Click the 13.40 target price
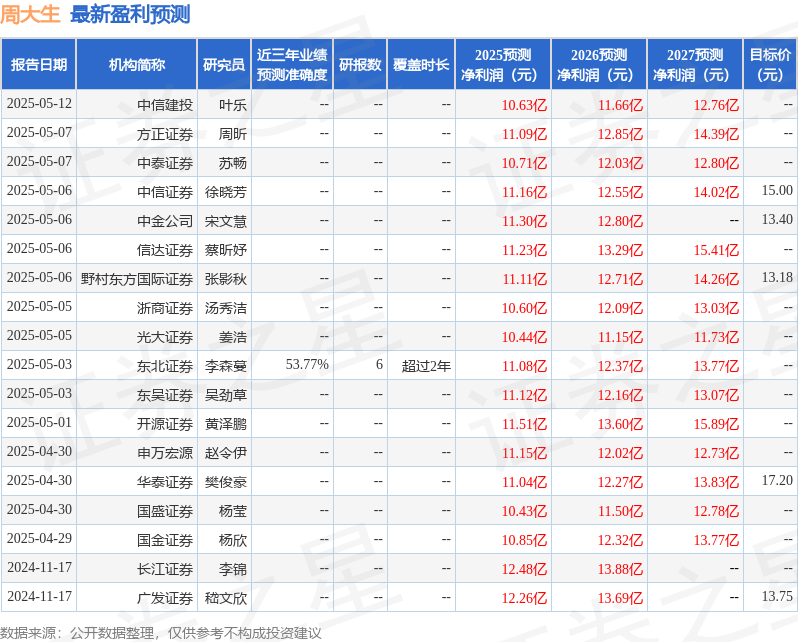The width and height of the screenshot is (798, 642). point(777,219)
